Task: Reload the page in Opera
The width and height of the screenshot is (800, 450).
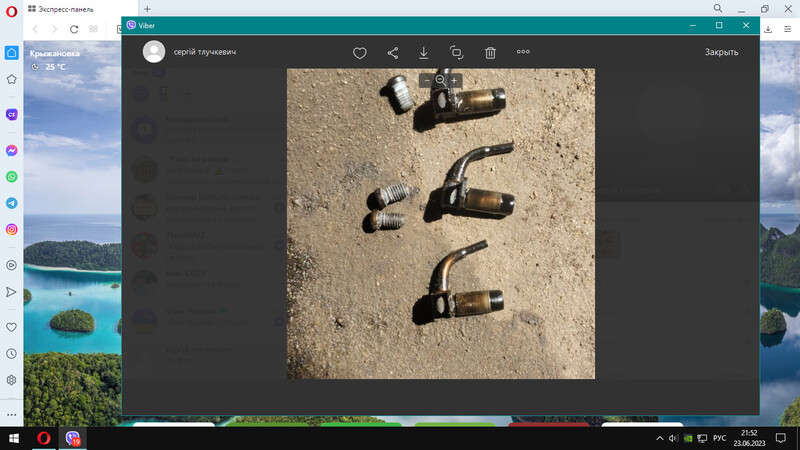Action: [74, 29]
